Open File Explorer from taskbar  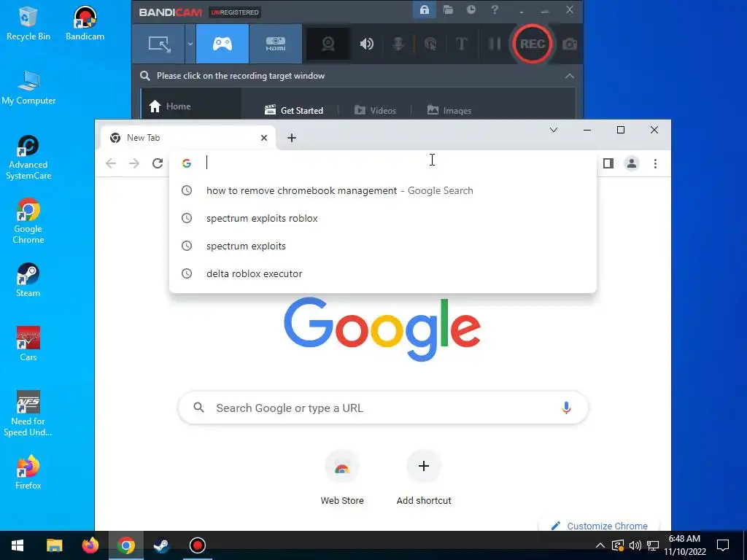tap(54, 545)
